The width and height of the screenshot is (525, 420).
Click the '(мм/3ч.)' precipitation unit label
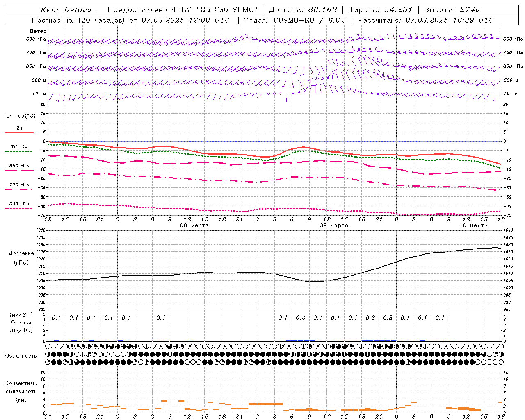click(x=21, y=315)
